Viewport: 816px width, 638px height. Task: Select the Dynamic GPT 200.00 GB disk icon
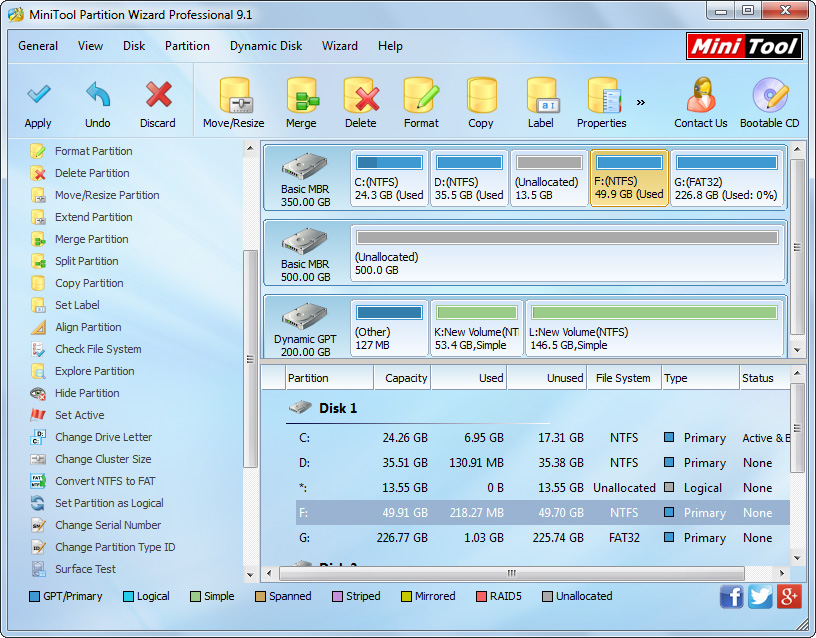pyautogui.click(x=304, y=316)
